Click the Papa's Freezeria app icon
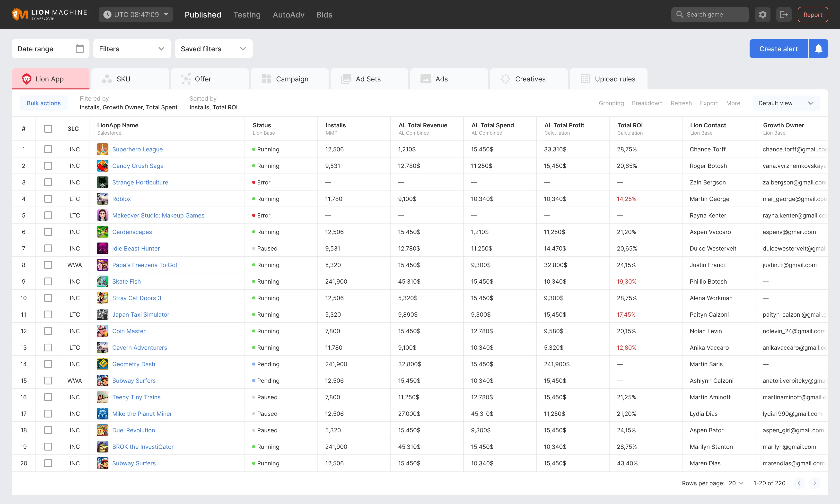This screenshot has height=504, width=840. 102,265
